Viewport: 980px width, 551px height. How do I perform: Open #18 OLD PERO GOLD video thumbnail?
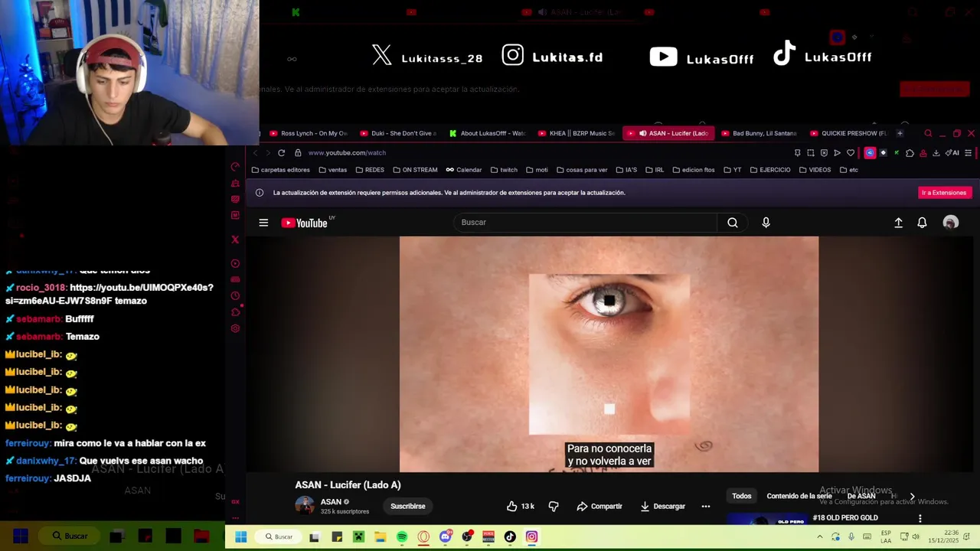pyautogui.click(x=766, y=520)
